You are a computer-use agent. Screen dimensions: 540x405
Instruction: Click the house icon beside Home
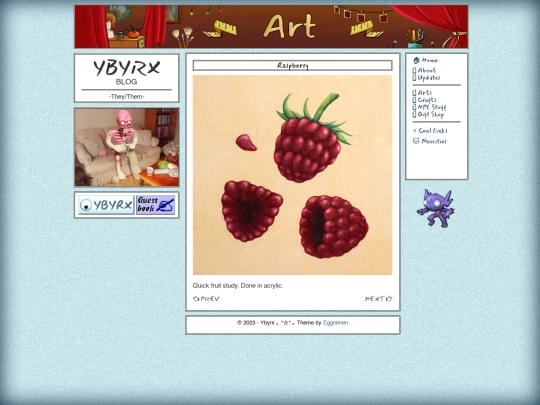(x=416, y=61)
